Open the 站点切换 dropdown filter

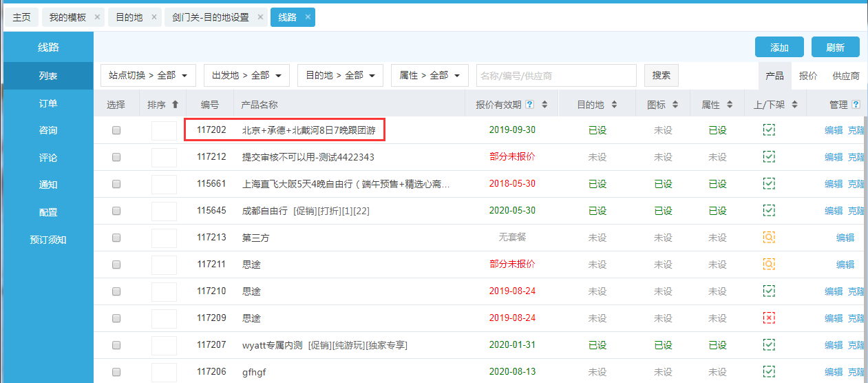(x=148, y=75)
